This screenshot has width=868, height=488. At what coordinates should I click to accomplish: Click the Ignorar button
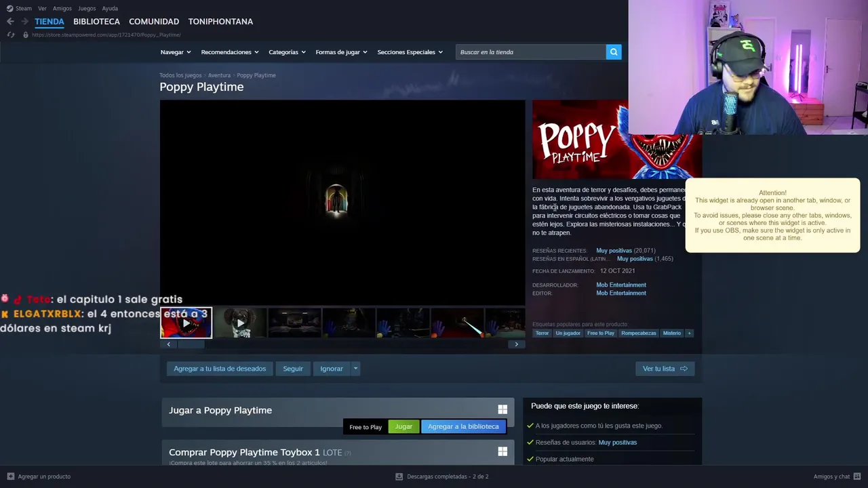(332, 369)
